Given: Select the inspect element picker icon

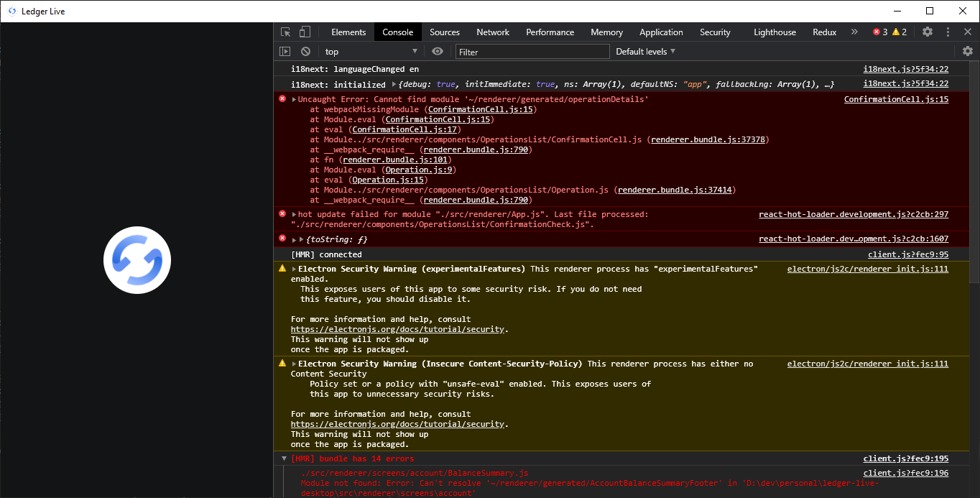Looking at the screenshot, I should pyautogui.click(x=286, y=32).
